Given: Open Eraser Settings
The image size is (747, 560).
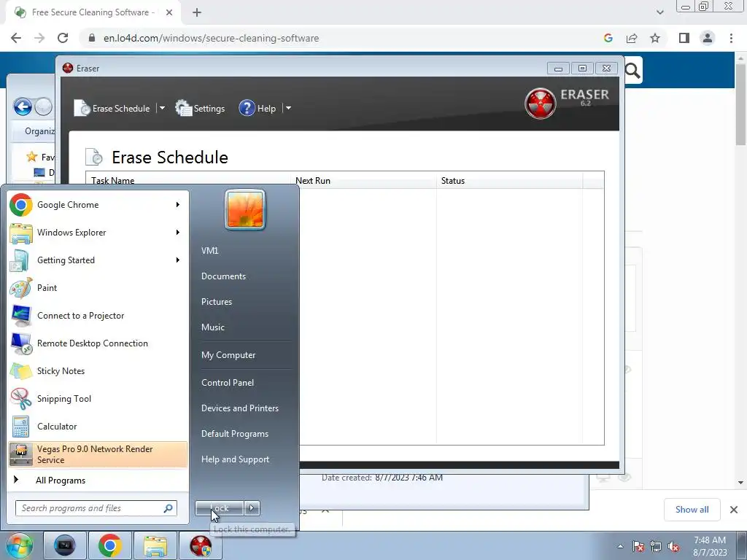Looking at the screenshot, I should (x=200, y=109).
